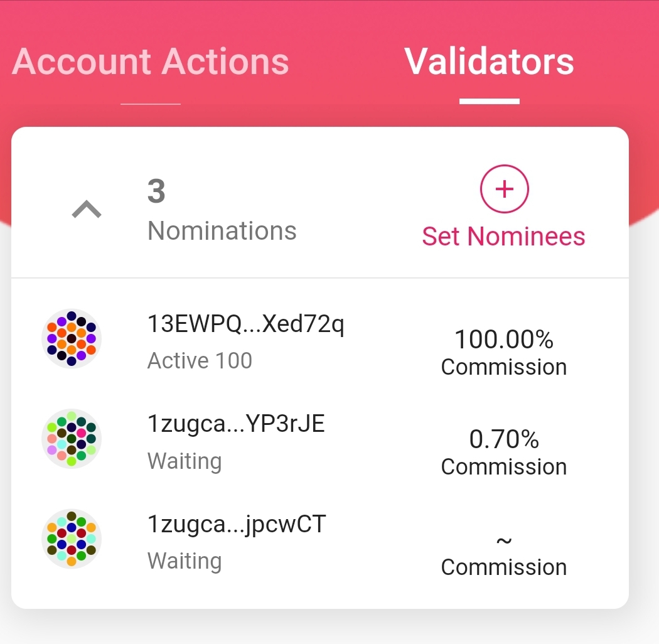
Task: Tap the plus circle icon
Action: [x=505, y=189]
